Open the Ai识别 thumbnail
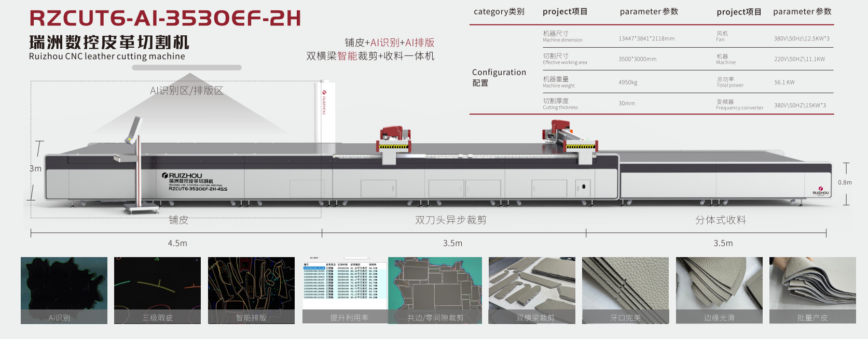This screenshot has width=868, height=339. click(64, 290)
